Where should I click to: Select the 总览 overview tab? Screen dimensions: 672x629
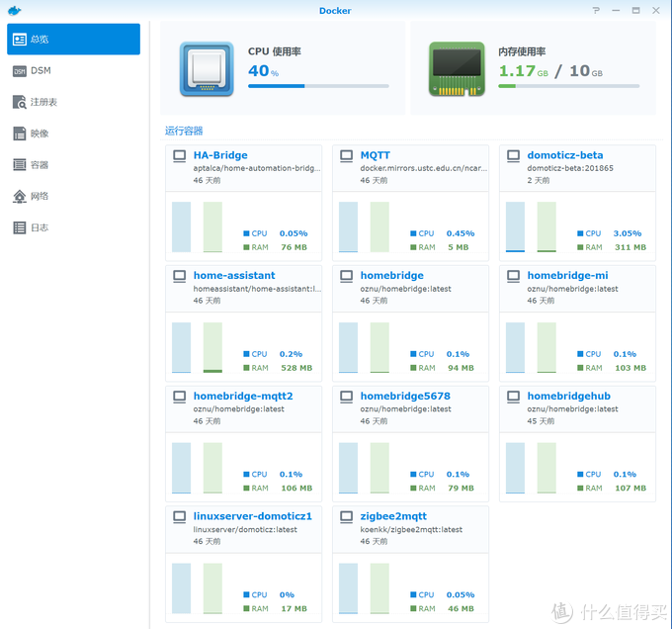(74, 40)
